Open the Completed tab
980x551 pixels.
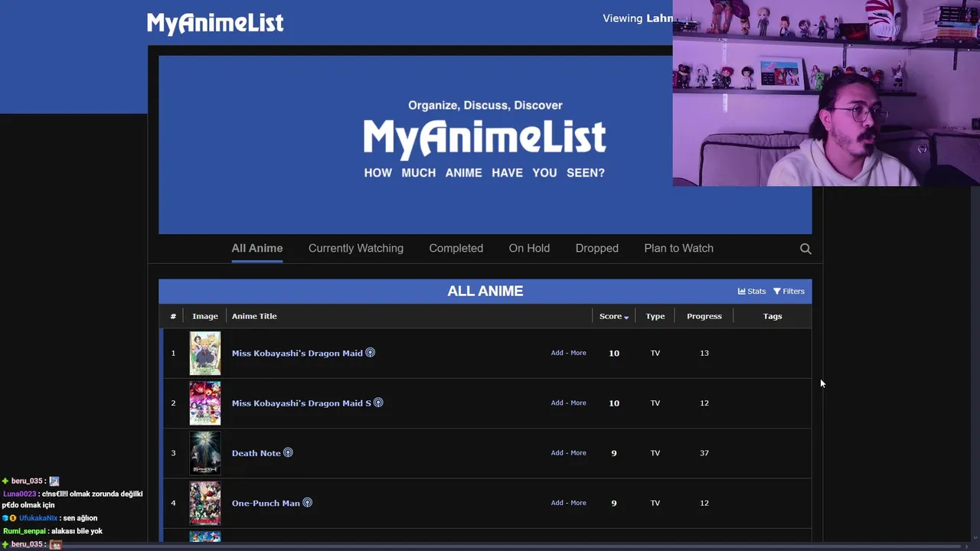click(x=456, y=249)
